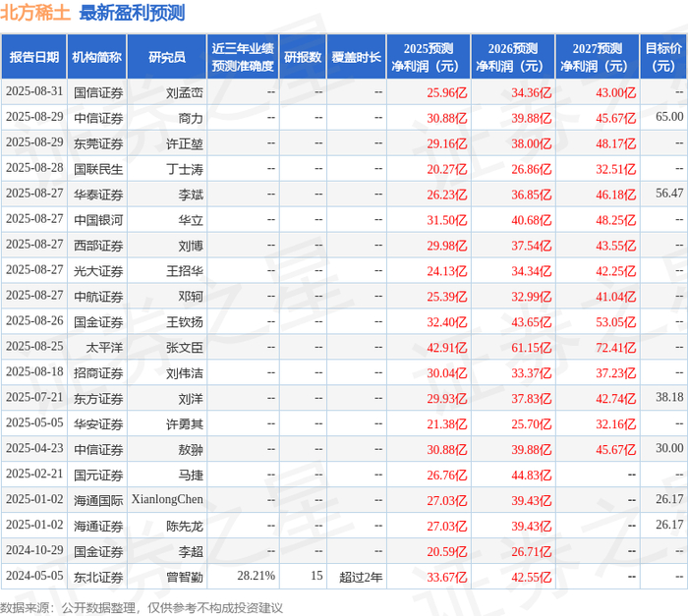This screenshot has width=688, height=616.
Task: Select the 机构简称 column header
Action: (97, 57)
